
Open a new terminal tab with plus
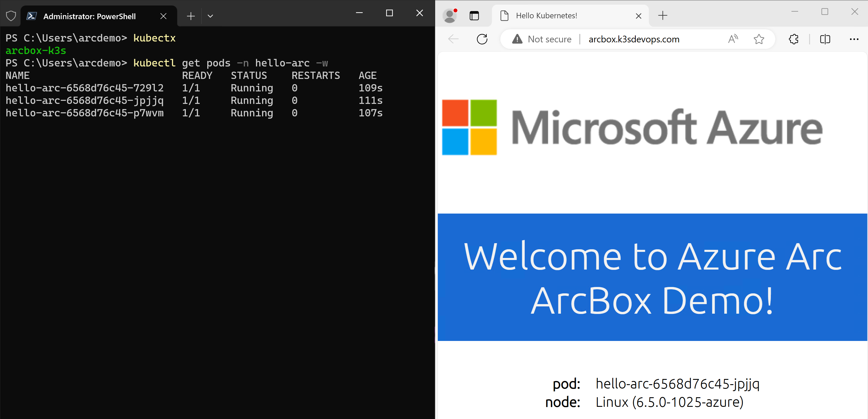click(x=191, y=16)
